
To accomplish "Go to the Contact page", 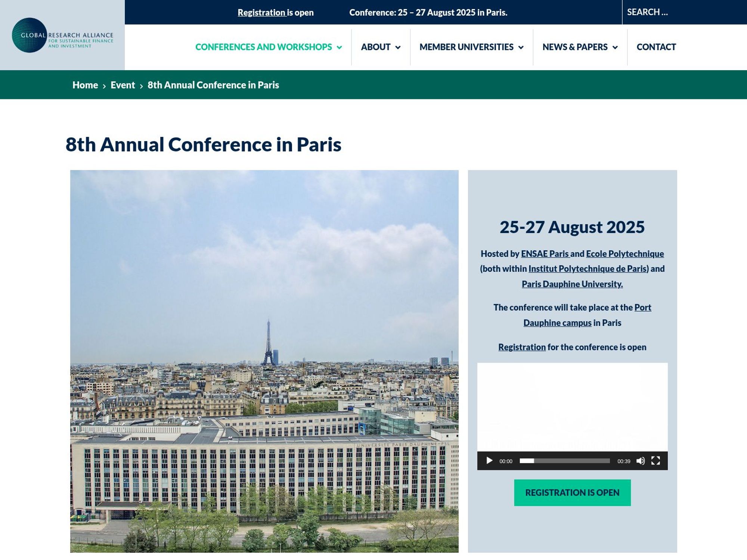I will [656, 47].
